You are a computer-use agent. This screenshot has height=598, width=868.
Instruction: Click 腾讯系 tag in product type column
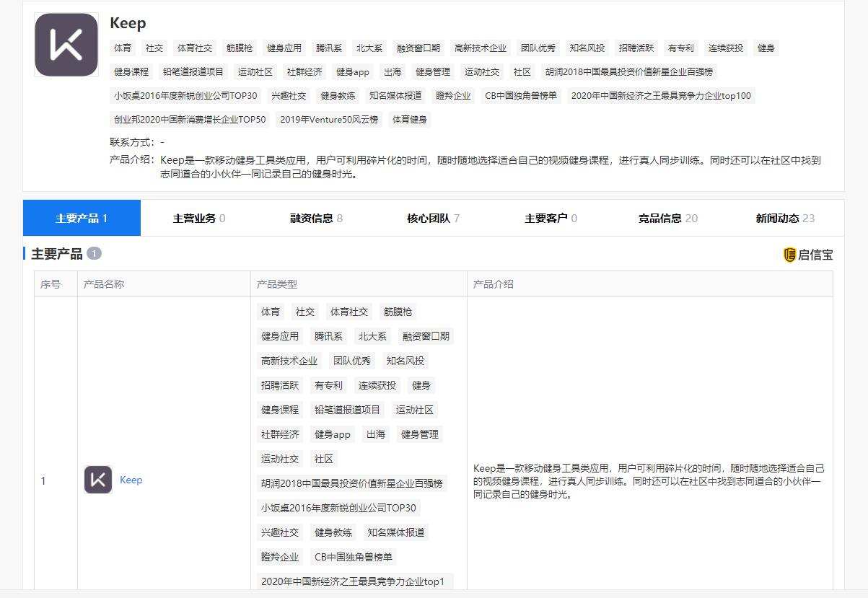point(328,336)
